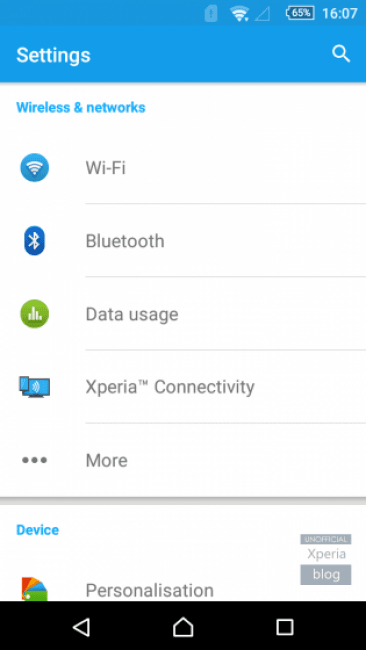The width and height of the screenshot is (366, 650).
Task: Open the Bluetooth settings entry
Action: pos(183,240)
